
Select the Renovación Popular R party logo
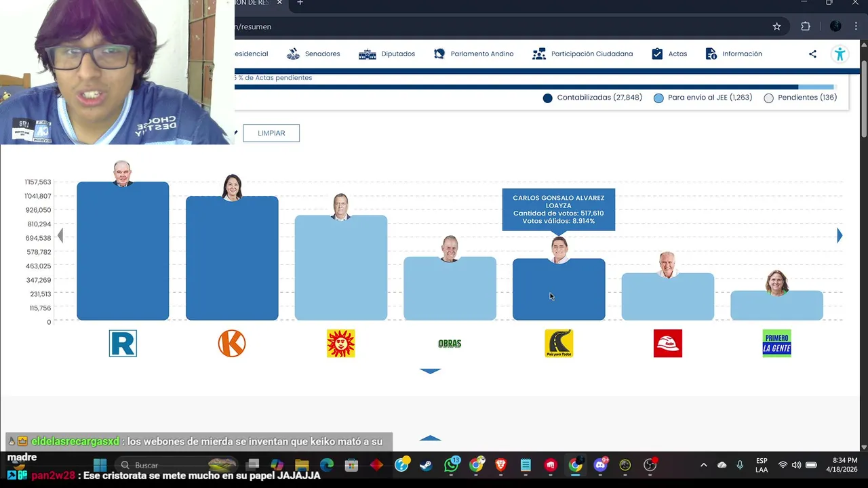point(123,344)
